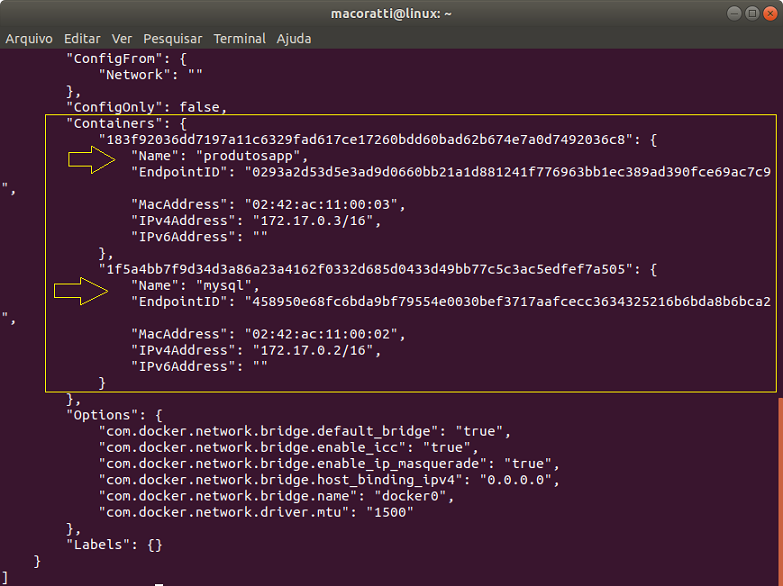Click the terminal scrollbar thumb

coord(779,490)
